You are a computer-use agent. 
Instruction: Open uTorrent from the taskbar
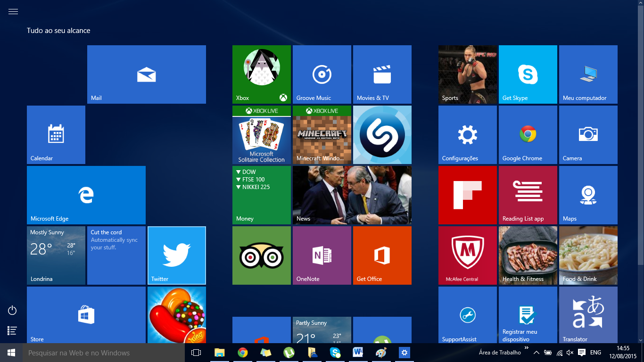[289, 353]
